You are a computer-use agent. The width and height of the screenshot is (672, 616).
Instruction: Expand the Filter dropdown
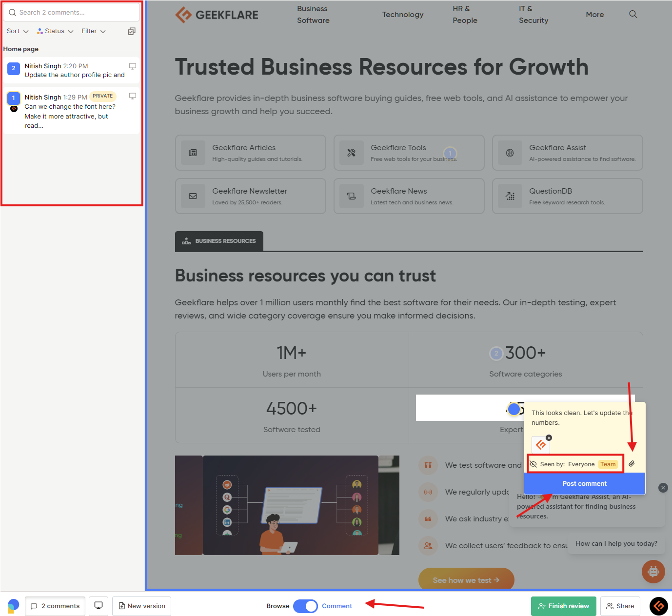(94, 31)
